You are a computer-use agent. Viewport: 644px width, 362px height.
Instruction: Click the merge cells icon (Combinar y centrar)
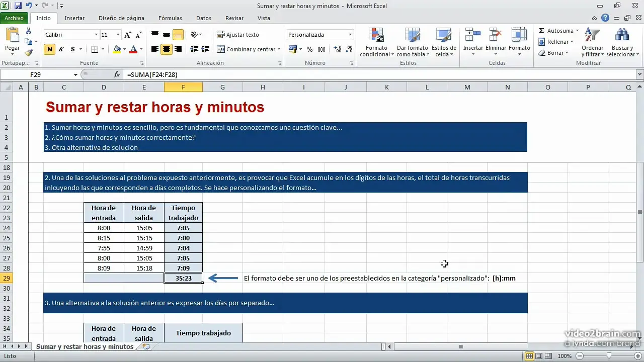(220, 49)
